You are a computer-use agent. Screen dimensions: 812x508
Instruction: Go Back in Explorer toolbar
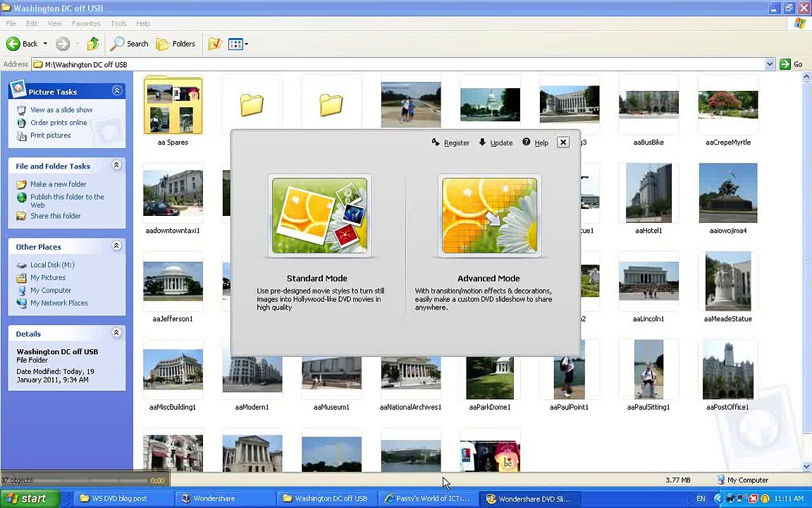pos(23,44)
